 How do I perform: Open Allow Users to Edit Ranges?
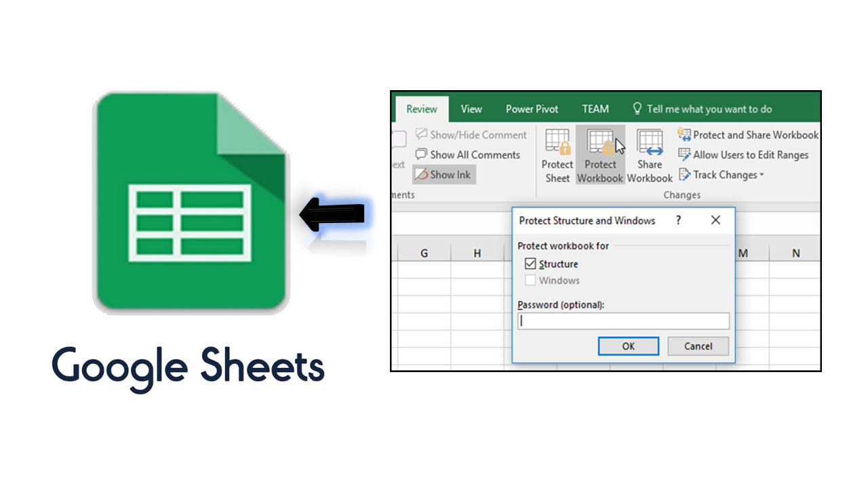coord(743,155)
